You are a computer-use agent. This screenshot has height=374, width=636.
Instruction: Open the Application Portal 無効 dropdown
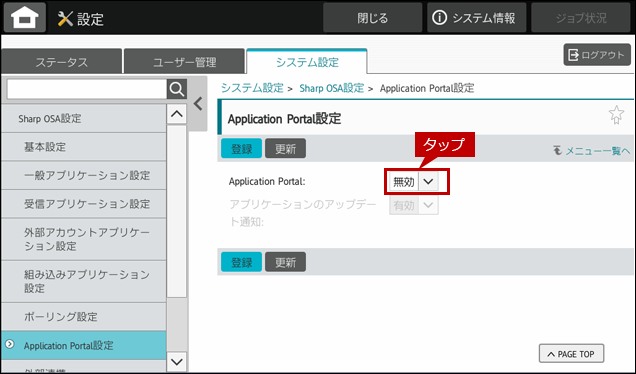pyautogui.click(x=414, y=182)
